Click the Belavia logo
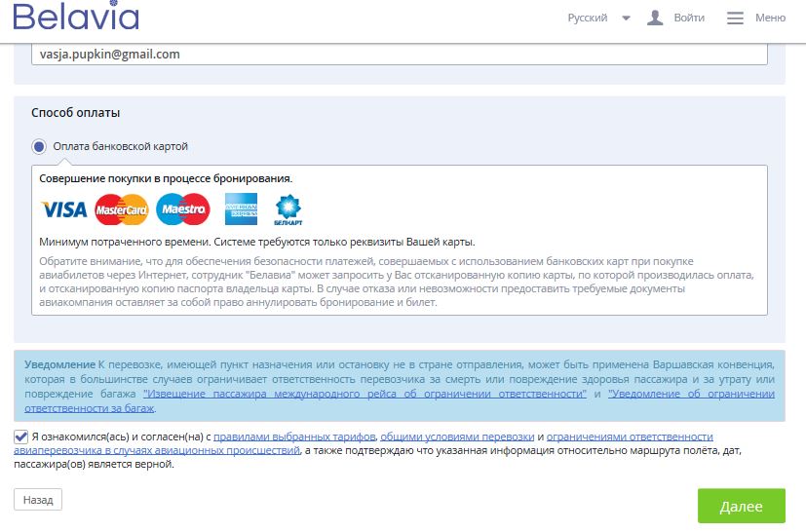 (x=76, y=18)
